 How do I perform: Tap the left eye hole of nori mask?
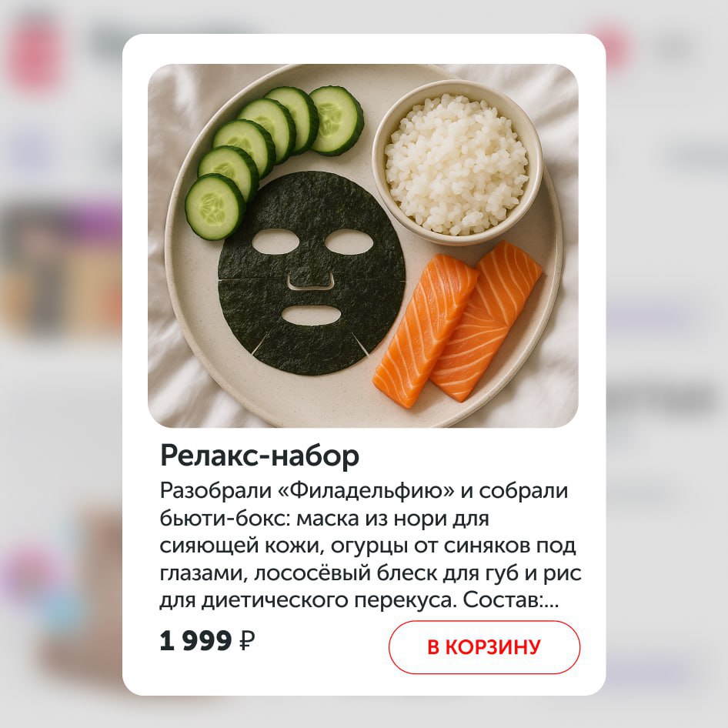click(276, 242)
